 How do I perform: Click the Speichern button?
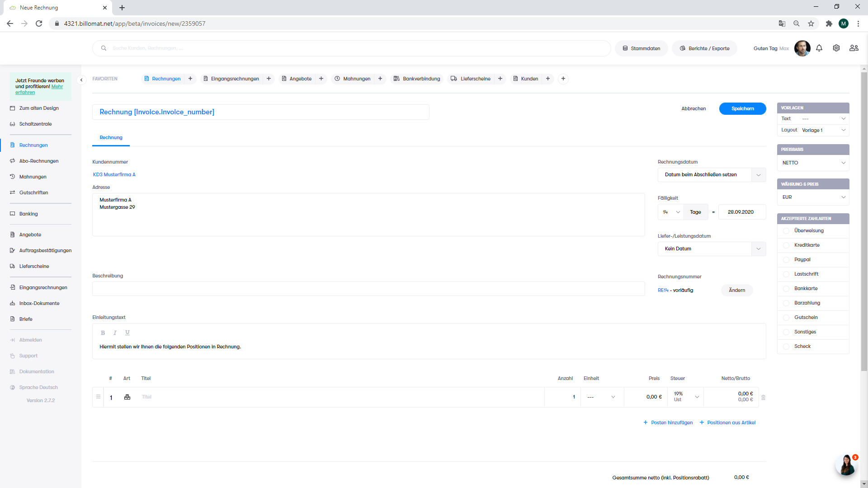742,109
